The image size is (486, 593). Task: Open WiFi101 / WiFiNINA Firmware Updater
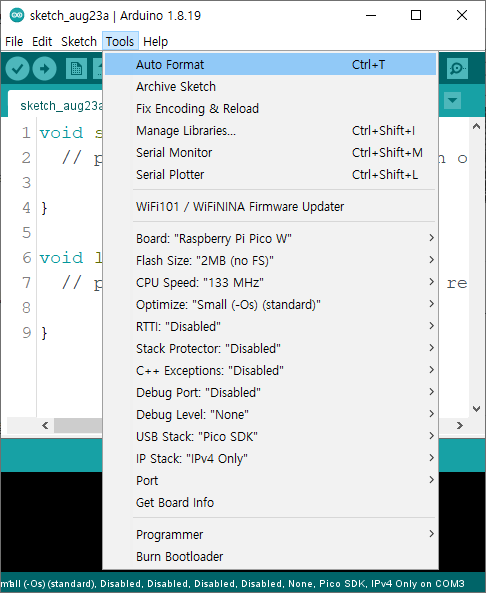click(270, 206)
